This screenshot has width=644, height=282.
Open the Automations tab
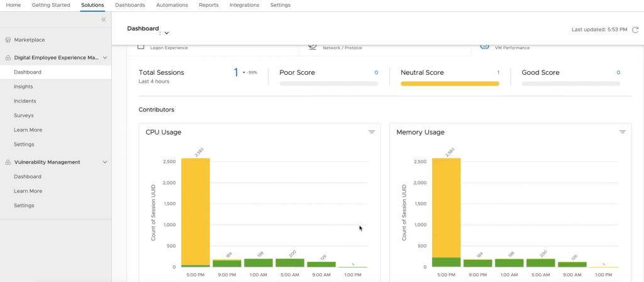[172, 5]
